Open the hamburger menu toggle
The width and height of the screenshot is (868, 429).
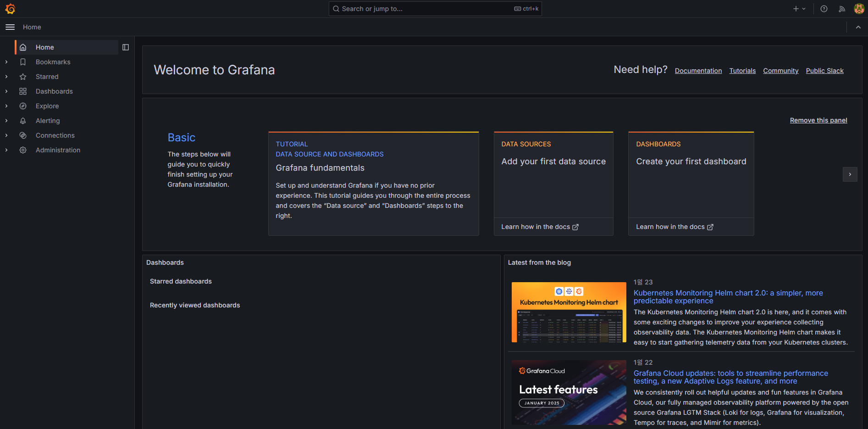tap(10, 27)
